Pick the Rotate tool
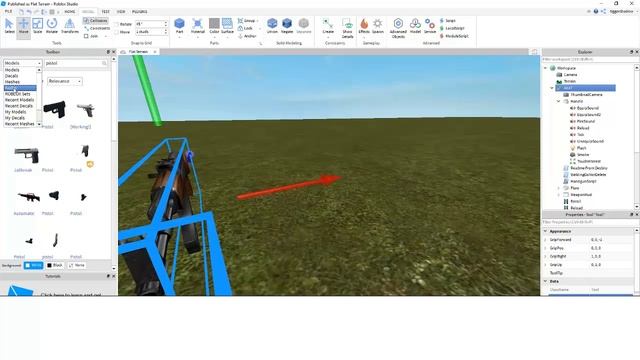Image resolution: width=640 pixels, height=360 pixels. click(x=52, y=27)
